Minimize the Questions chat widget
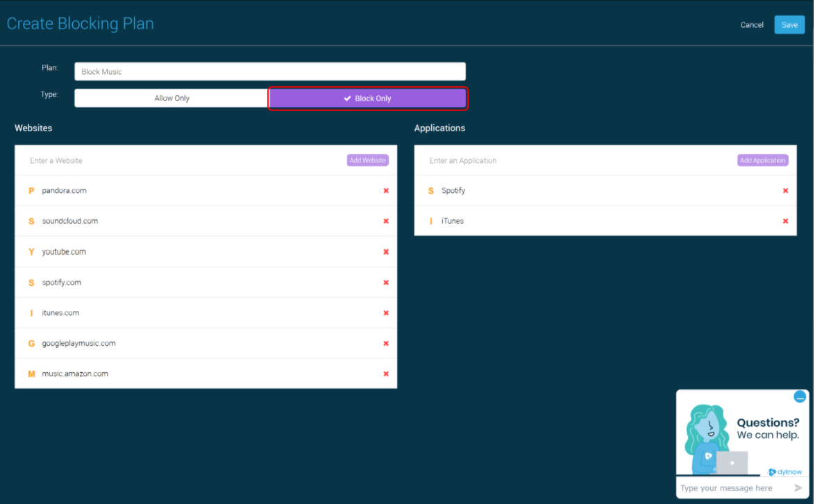The height and width of the screenshot is (504, 815). [x=800, y=398]
